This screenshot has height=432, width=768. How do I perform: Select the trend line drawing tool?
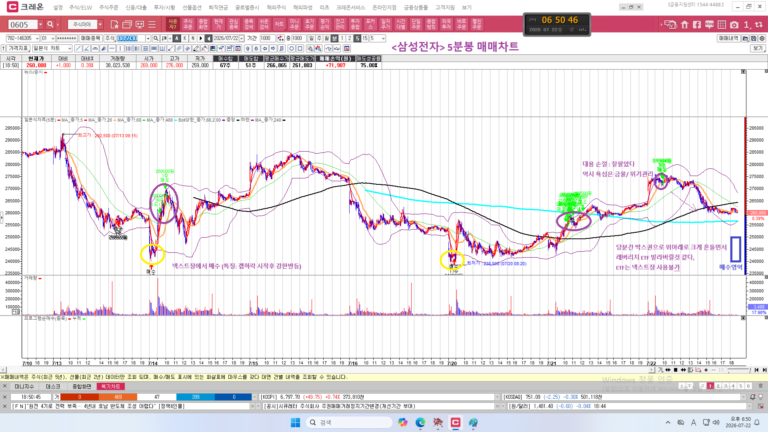78,48
